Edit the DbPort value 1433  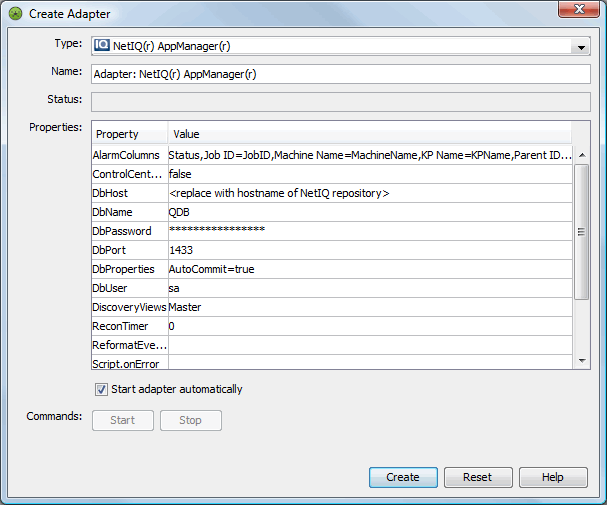pyautogui.click(x=370, y=250)
